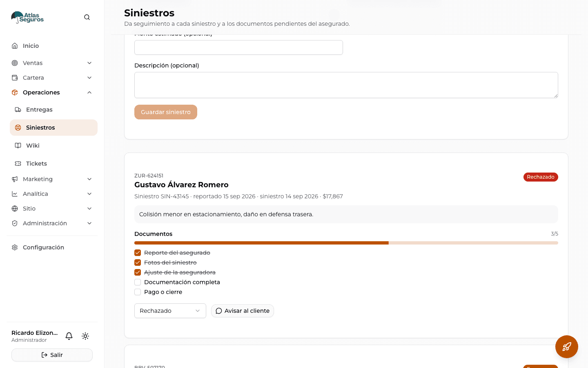The height and width of the screenshot is (368, 588).
Task: Click Avisar al cliente button
Action: click(x=243, y=311)
